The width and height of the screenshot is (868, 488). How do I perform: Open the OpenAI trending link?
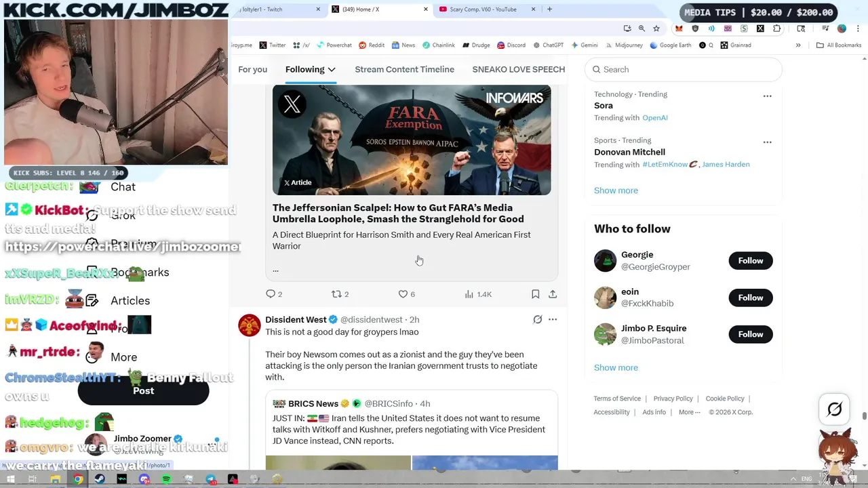(x=655, y=118)
